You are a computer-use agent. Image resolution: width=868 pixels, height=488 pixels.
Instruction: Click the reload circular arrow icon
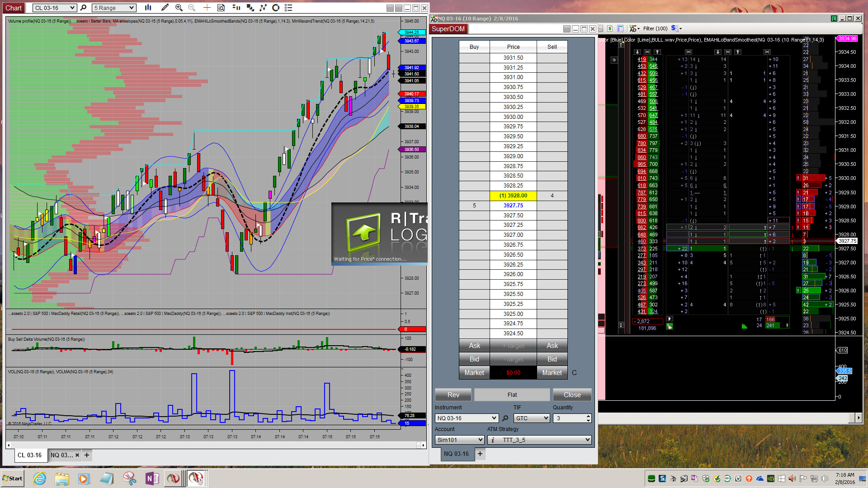click(276, 8)
